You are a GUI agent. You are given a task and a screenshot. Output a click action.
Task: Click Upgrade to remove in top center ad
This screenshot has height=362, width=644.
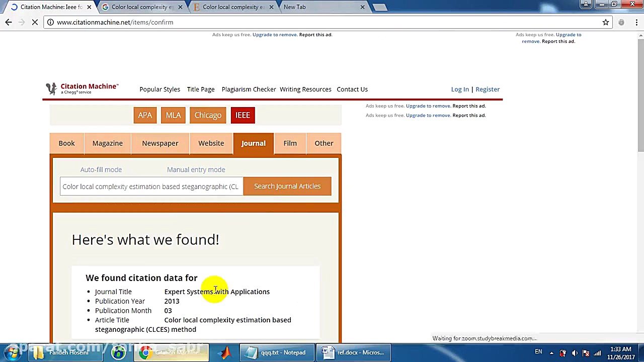pyautogui.click(x=275, y=35)
